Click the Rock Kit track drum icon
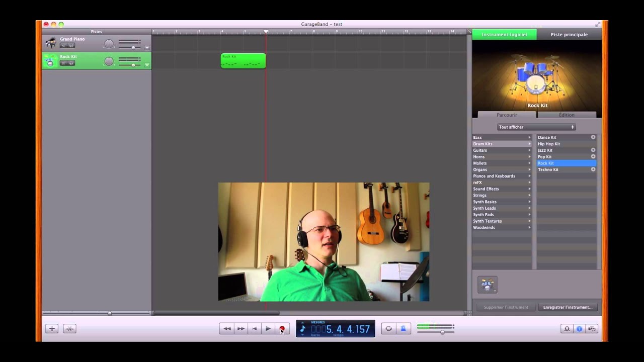 (50, 61)
